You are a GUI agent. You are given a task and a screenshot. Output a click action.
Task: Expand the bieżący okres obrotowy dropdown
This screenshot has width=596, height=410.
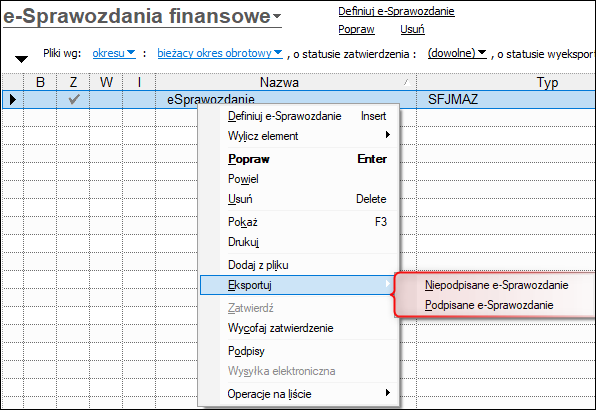(x=220, y=53)
